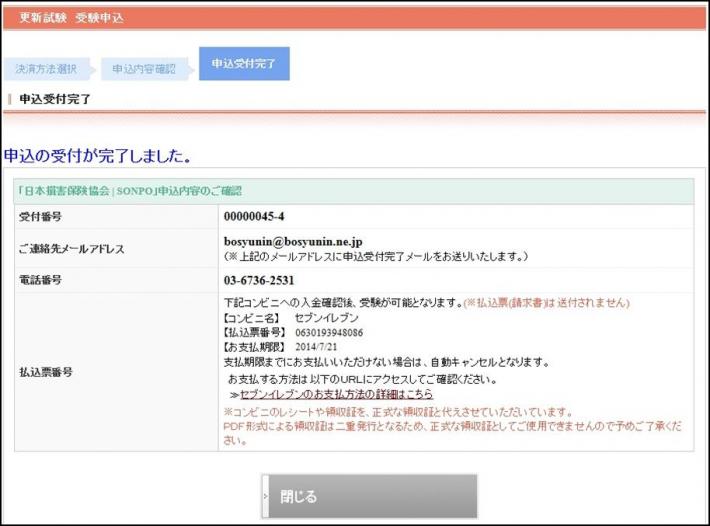
Task: Click the email bosyunin@bosyunin.ne.jp
Action: pos(293,242)
